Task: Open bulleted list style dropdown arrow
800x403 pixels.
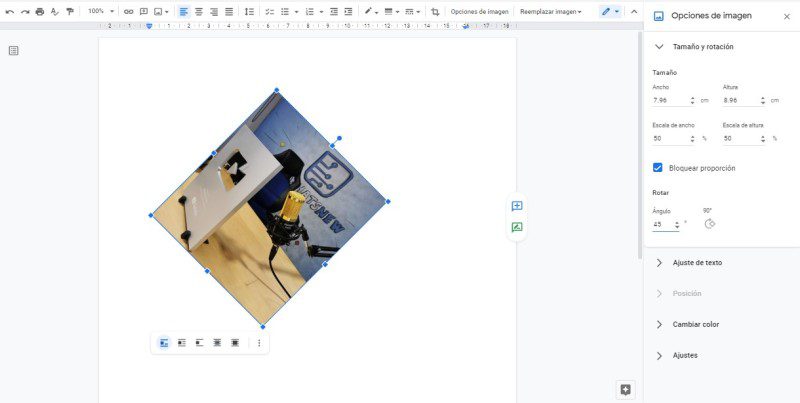Action: [x=296, y=11]
